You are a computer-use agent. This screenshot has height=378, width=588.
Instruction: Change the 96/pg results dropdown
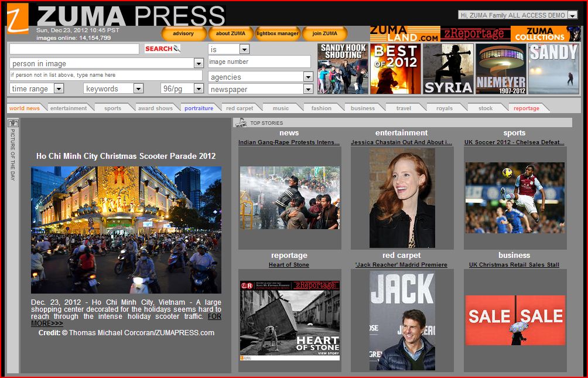tap(199, 88)
